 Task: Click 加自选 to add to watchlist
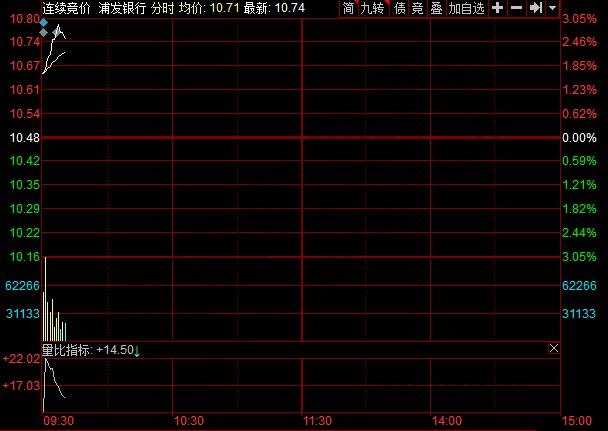pos(466,8)
